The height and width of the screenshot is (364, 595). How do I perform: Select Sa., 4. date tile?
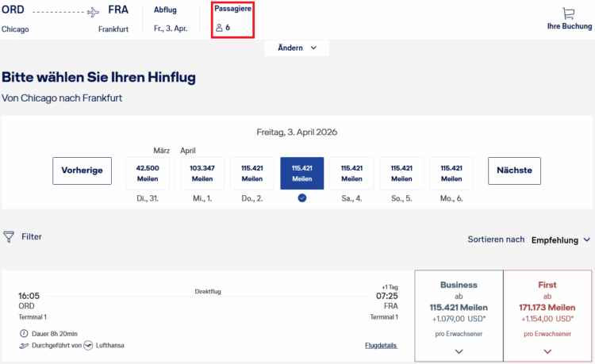click(351, 174)
